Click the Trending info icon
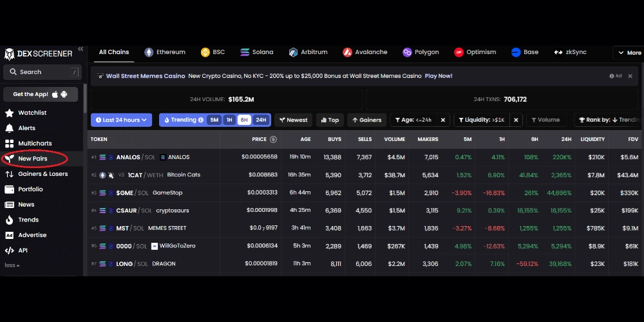Image resolution: width=644 pixels, height=322 pixels. pos(201,120)
